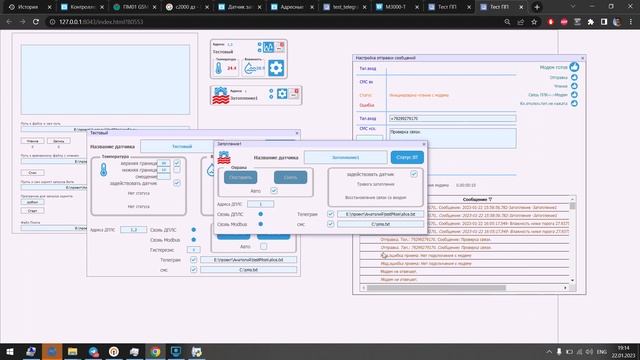Screen dimensions: 640x360
Task: Bookmark this page with star icon
Action: click(534, 22)
